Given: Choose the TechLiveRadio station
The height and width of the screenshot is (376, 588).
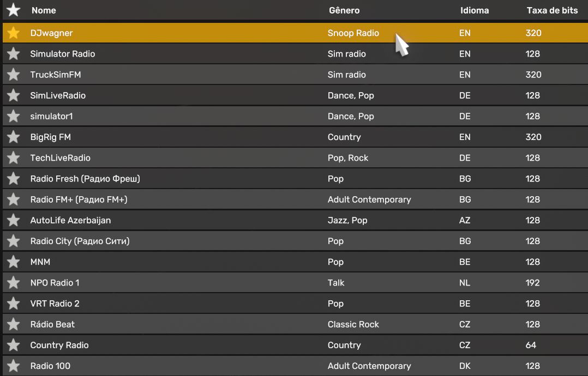Looking at the screenshot, I should pyautogui.click(x=61, y=158).
